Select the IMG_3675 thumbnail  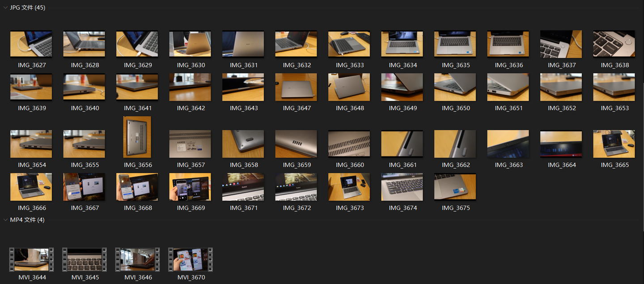click(455, 187)
